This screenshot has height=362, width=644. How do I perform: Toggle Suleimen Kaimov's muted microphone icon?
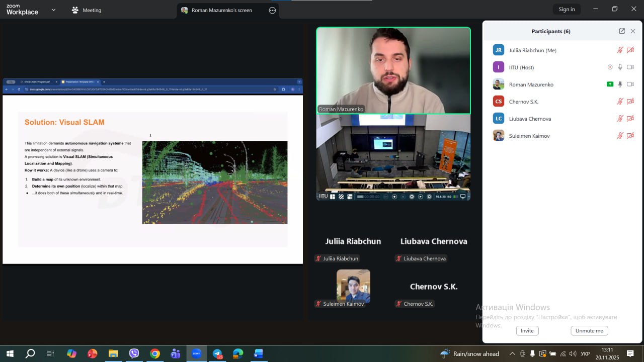click(x=620, y=136)
